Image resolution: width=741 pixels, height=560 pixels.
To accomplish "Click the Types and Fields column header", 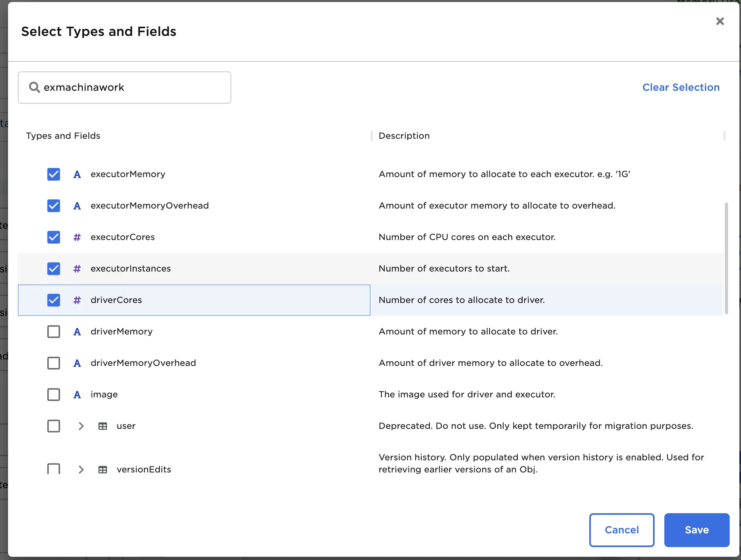I will coord(63,136).
